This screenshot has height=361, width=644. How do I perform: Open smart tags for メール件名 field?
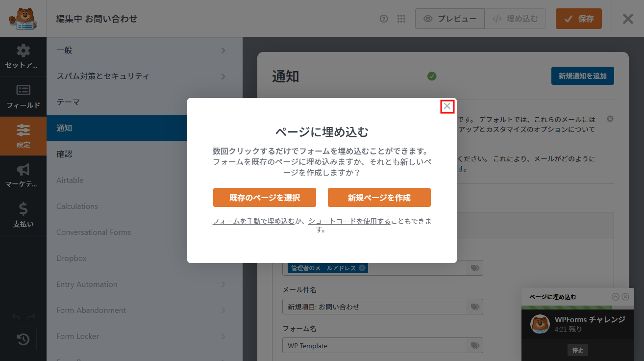click(x=475, y=307)
